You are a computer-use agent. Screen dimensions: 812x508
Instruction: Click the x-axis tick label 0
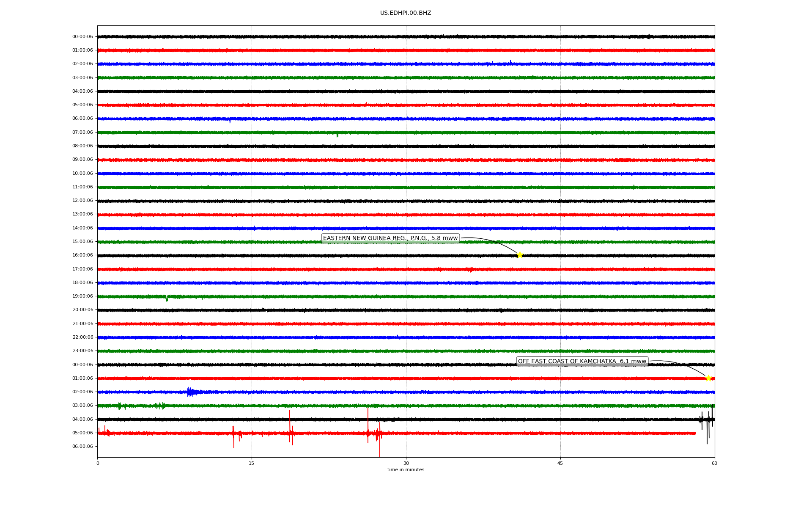click(98, 463)
